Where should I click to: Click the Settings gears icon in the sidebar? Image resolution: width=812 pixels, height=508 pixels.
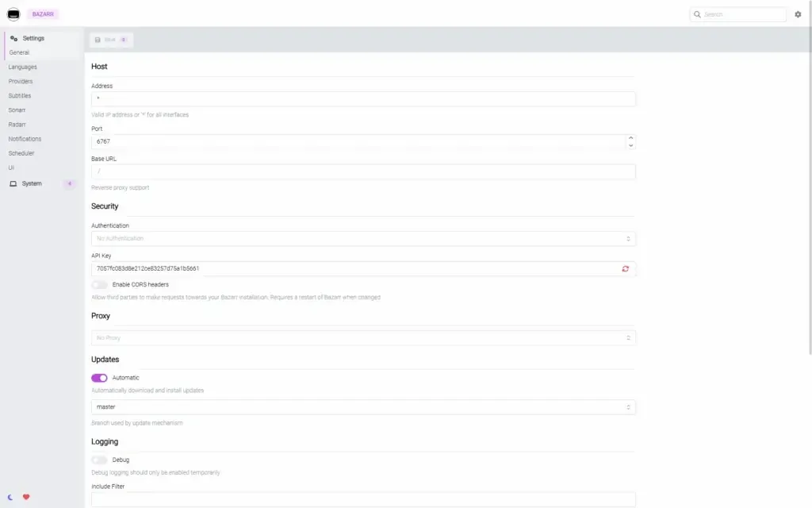(13, 37)
